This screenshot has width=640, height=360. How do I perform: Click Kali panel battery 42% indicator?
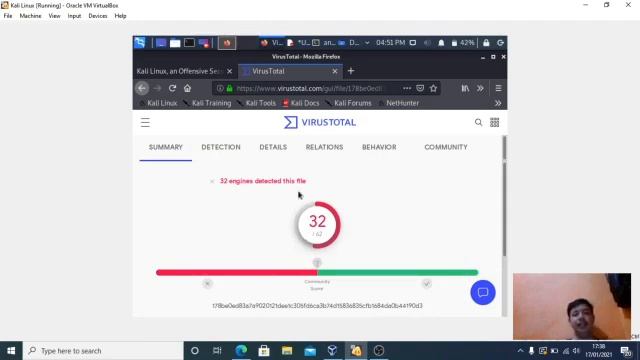tap(463, 43)
